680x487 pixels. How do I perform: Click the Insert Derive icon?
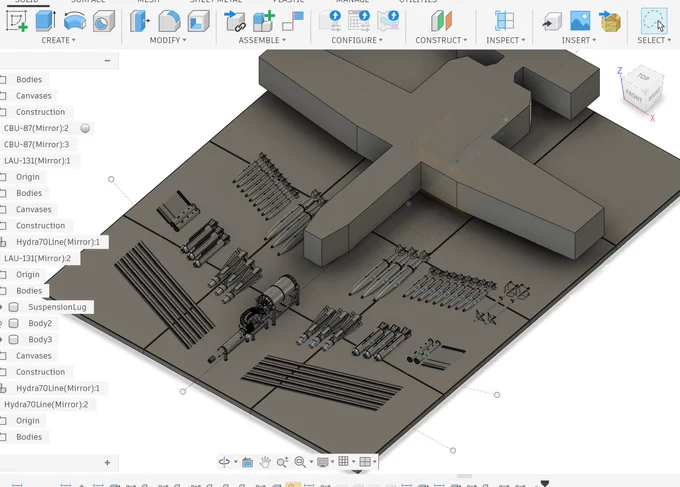[552, 21]
